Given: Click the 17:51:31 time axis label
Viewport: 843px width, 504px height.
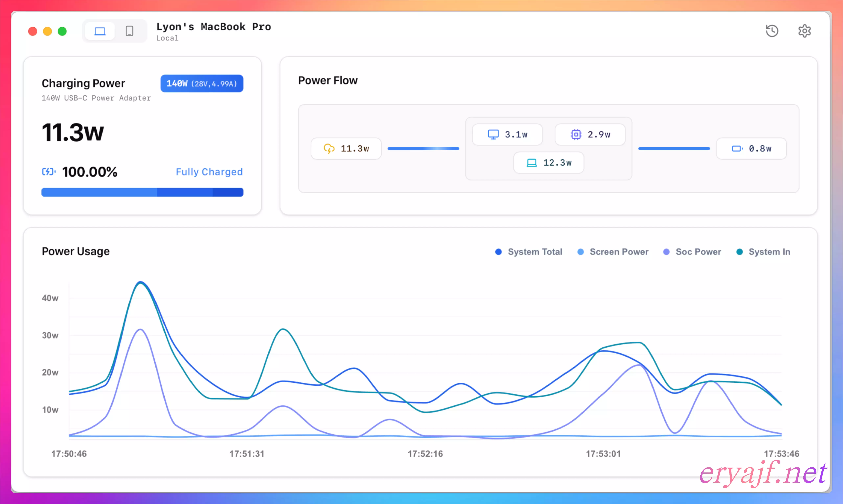Looking at the screenshot, I should (x=247, y=454).
